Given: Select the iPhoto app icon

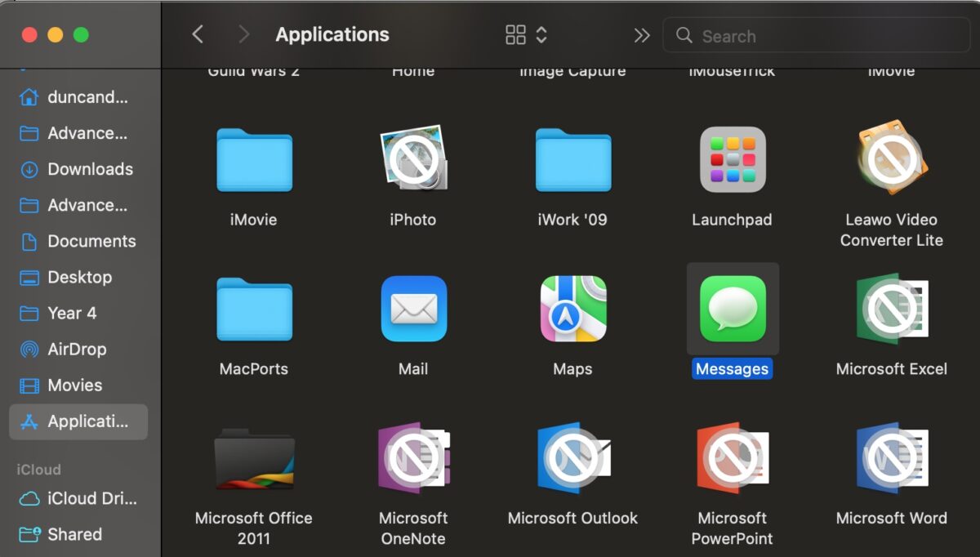Looking at the screenshot, I should pos(413,159).
